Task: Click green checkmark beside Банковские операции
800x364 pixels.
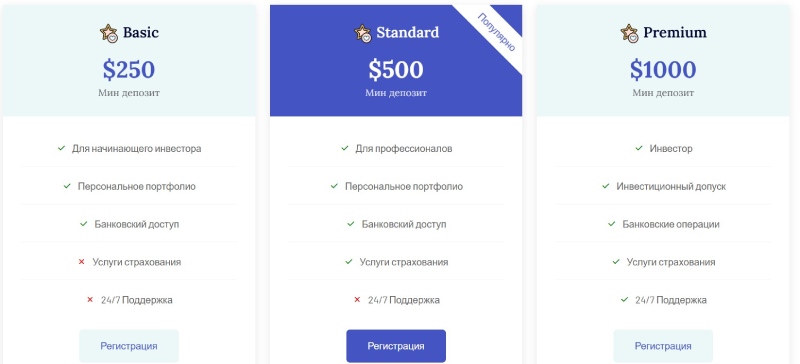Action: pyautogui.click(x=612, y=224)
